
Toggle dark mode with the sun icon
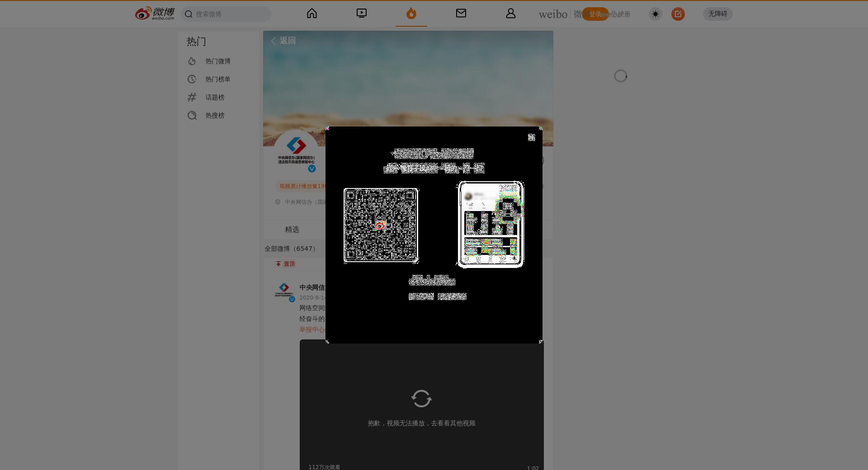click(656, 14)
